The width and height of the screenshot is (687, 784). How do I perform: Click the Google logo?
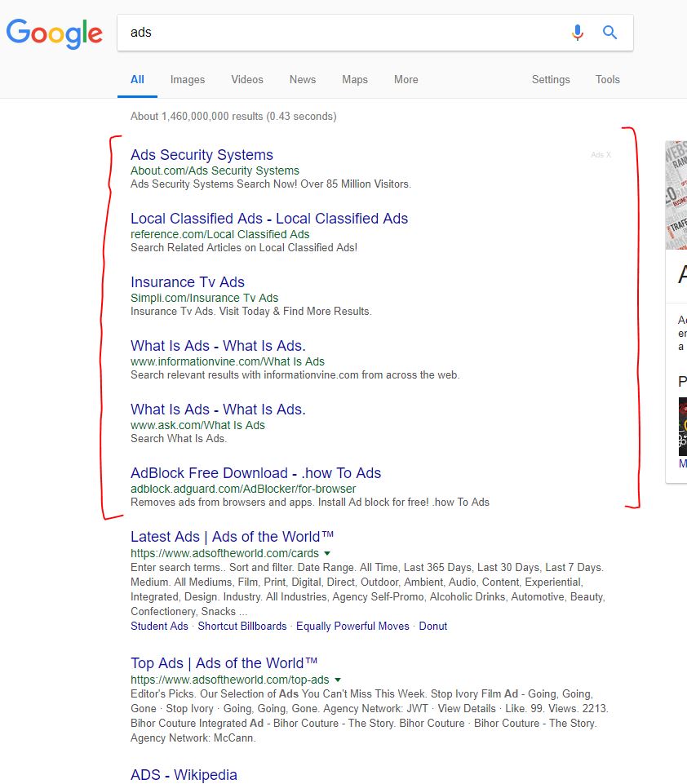click(x=54, y=33)
